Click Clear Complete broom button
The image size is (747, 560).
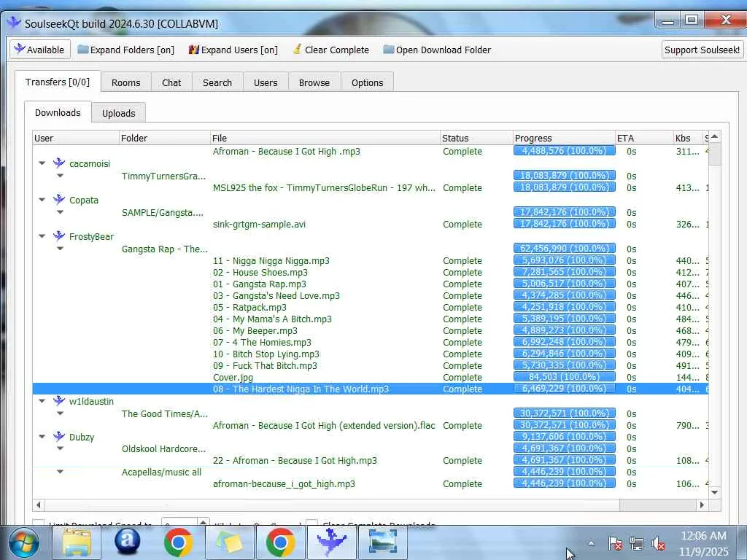point(331,50)
